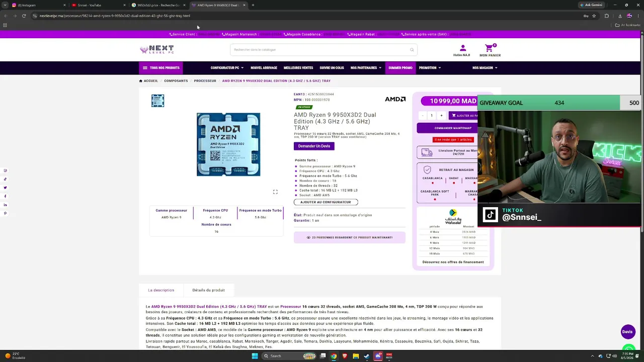Screen dimensions: 644x362
Task: Open Discord from the taskbar
Action: pyautogui.click(x=378, y=356)
